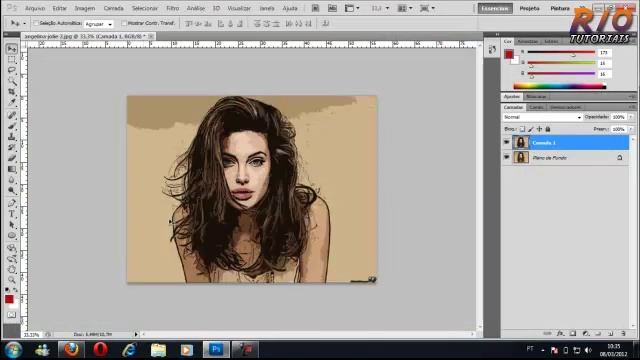Viewport: 640px width, 360px height.
Task: Select the Blur tool
Action: pos(12,180)
